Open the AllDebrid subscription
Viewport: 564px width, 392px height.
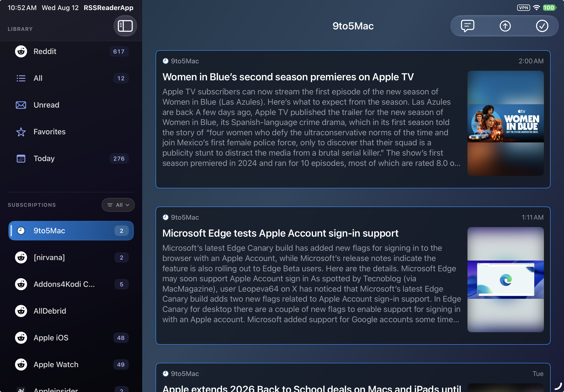pos(71,311)
